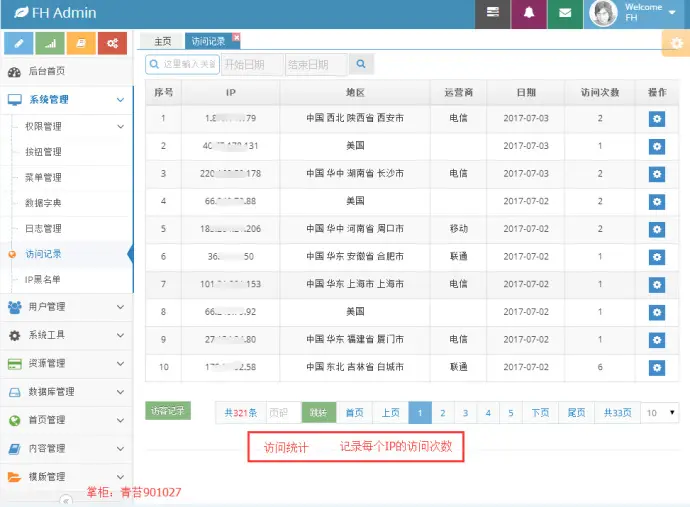Open the action gear for row 2
This screenshot has width=690, height=507.
coord(657,147)
